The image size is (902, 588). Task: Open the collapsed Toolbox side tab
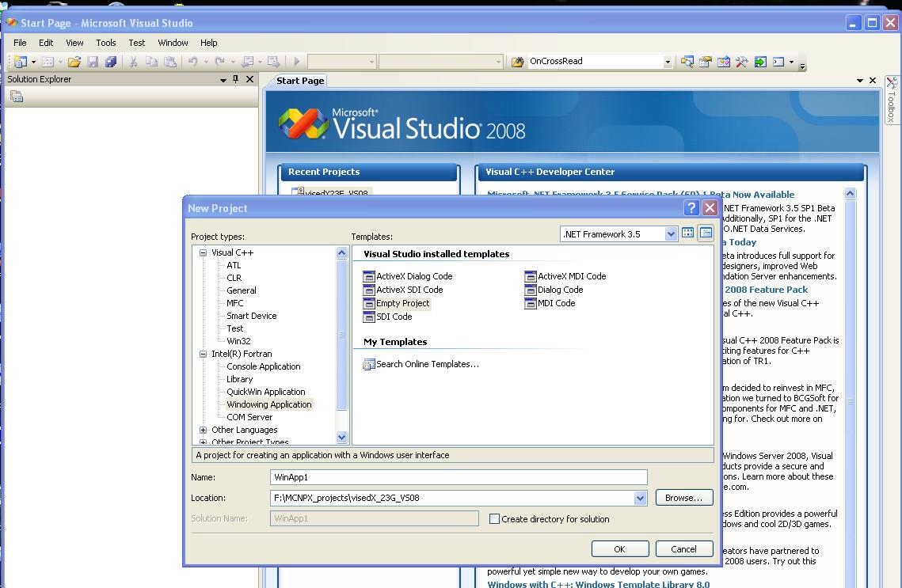891,100
